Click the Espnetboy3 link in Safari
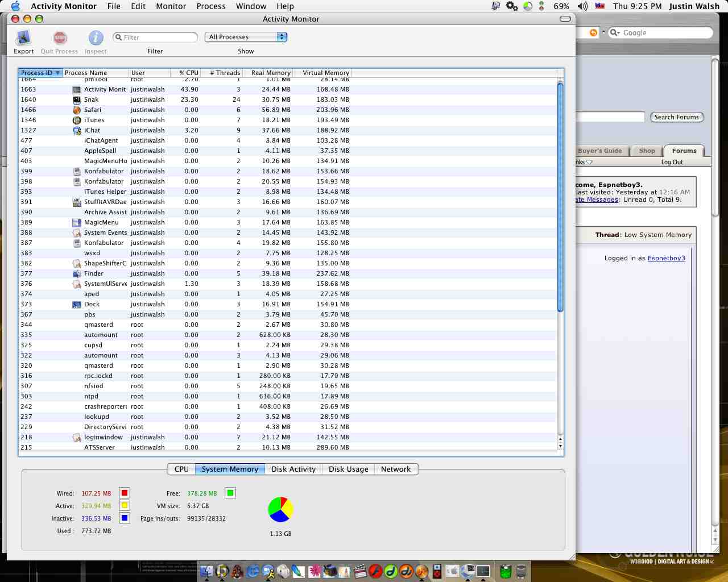728x582 pixels. pos(667,258)
